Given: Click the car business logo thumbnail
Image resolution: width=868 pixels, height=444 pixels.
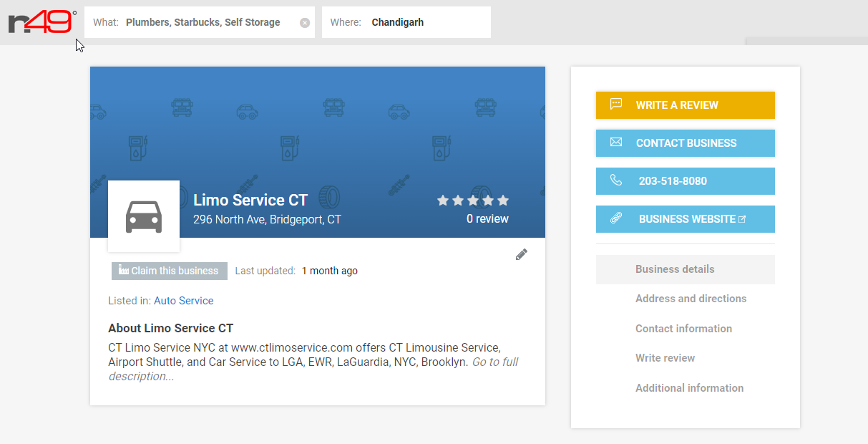Looking at the screenshot, I should tap(144, 216).
